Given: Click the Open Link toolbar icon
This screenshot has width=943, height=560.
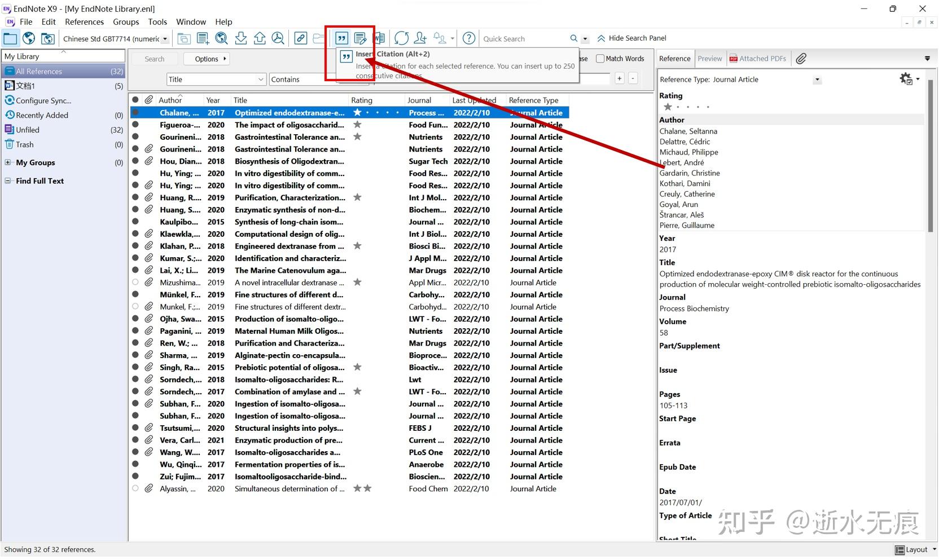Looking at the screenshot, I should click(x=301, y=38).
